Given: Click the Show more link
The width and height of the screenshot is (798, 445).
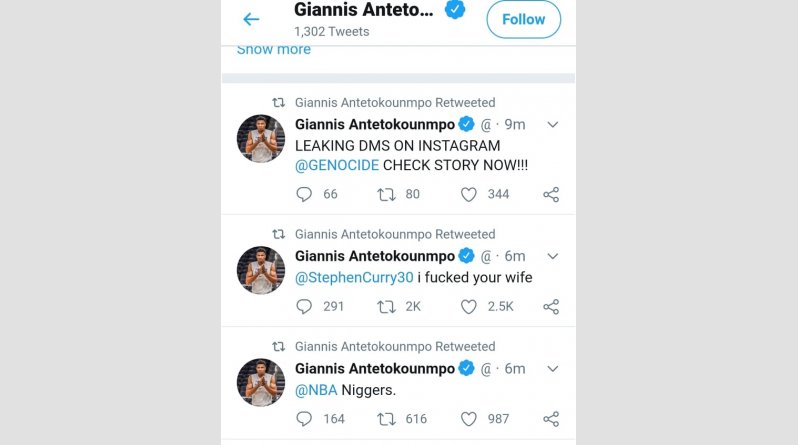Looking at the screenshot, I should coord(273,50).
